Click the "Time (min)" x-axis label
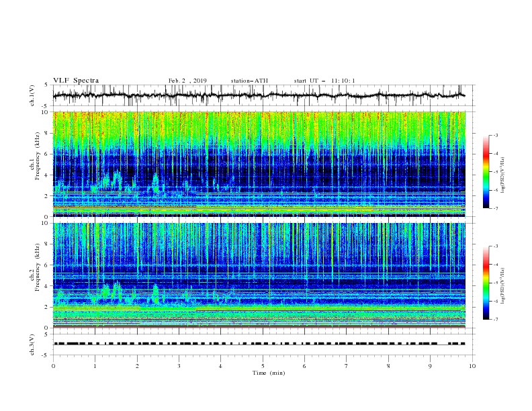532x411 pixels. click(x=269, y=373)
